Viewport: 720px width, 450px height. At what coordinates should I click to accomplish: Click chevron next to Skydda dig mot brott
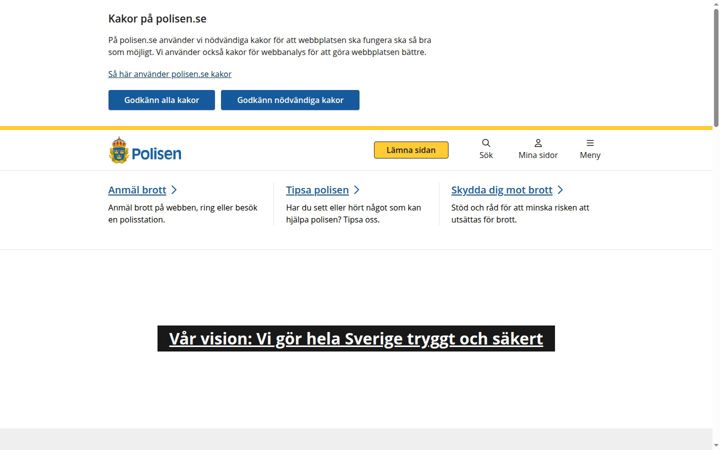(x=560, y=190)
